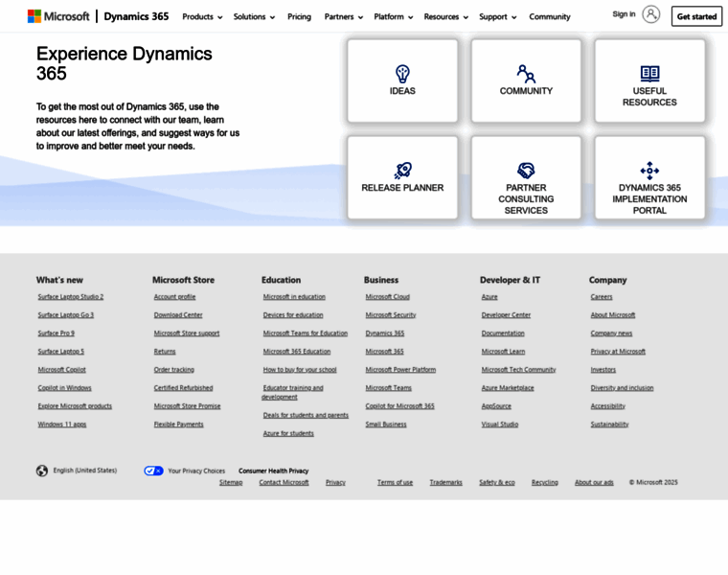
Task: Open the Ideas lightbulb tile
Action: (402, 80)
